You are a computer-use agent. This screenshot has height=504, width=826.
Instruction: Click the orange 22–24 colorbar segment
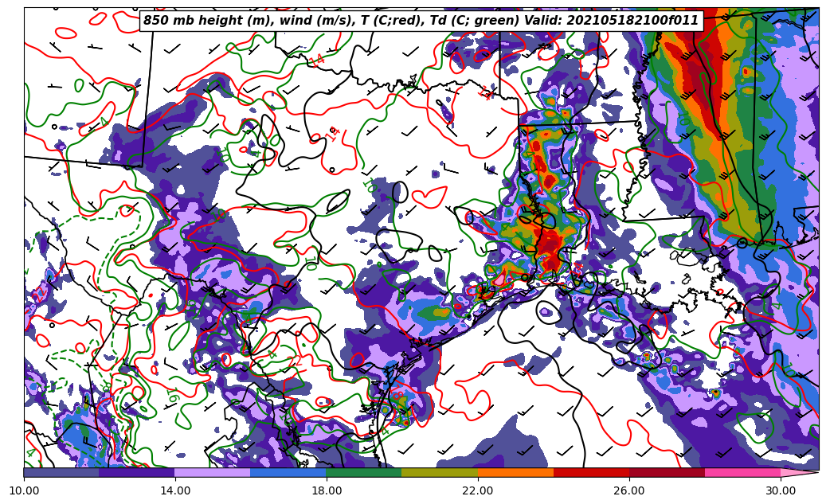(x=515, y=472)
